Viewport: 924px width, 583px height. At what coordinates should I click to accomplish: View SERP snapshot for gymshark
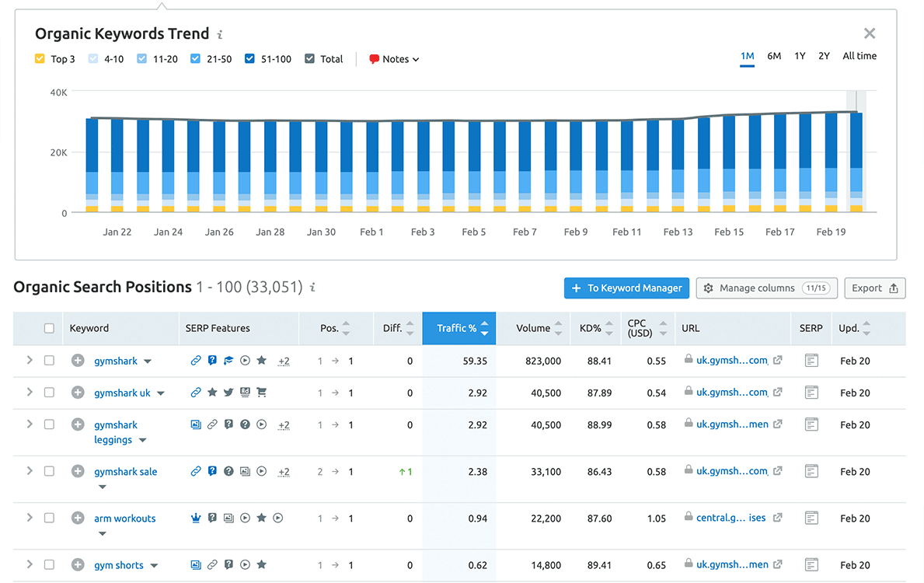point(811,360)
